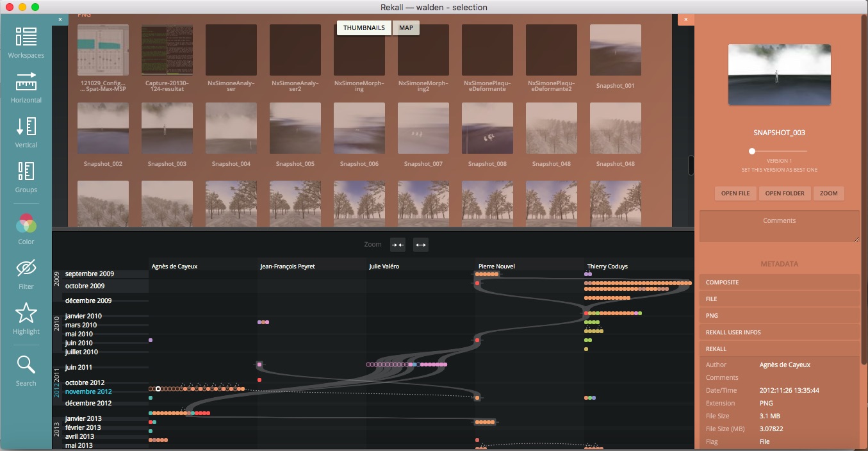Expand the Composite metadata section

(780, 283)
